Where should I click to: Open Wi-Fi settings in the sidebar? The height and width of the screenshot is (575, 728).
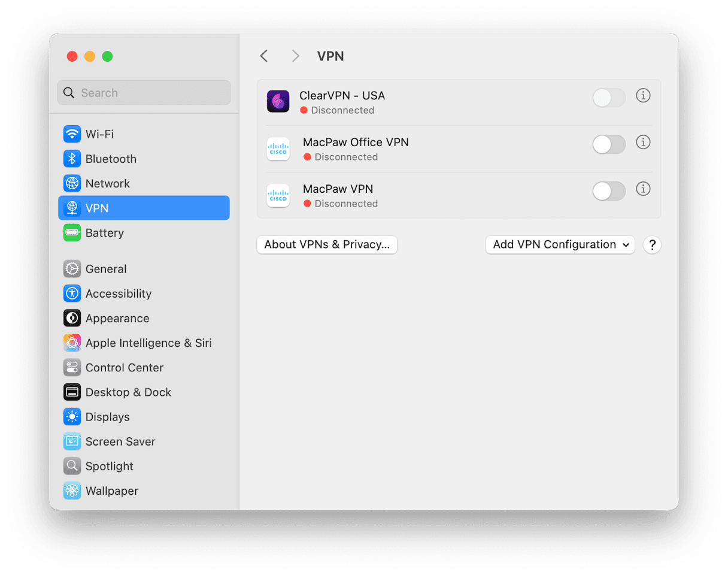[99, 134]
